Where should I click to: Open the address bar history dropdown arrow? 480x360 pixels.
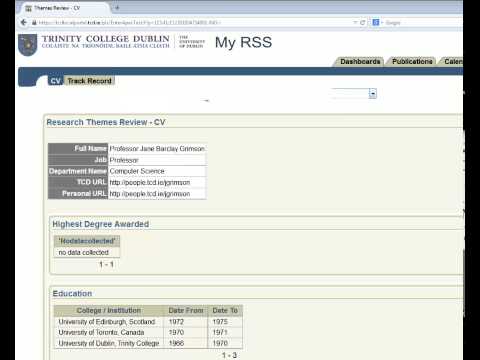coord(355,22)
